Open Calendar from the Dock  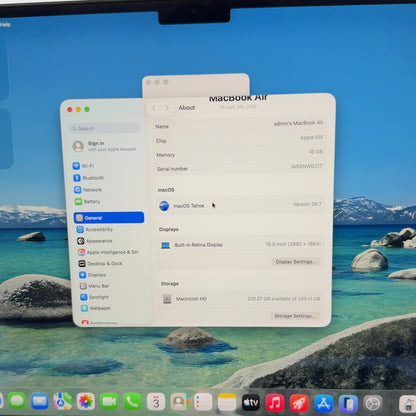tap(156, 402)
